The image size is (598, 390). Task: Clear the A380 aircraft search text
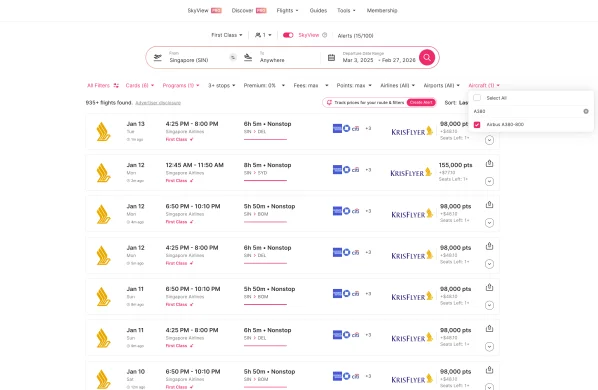click(x=586, y=111)
